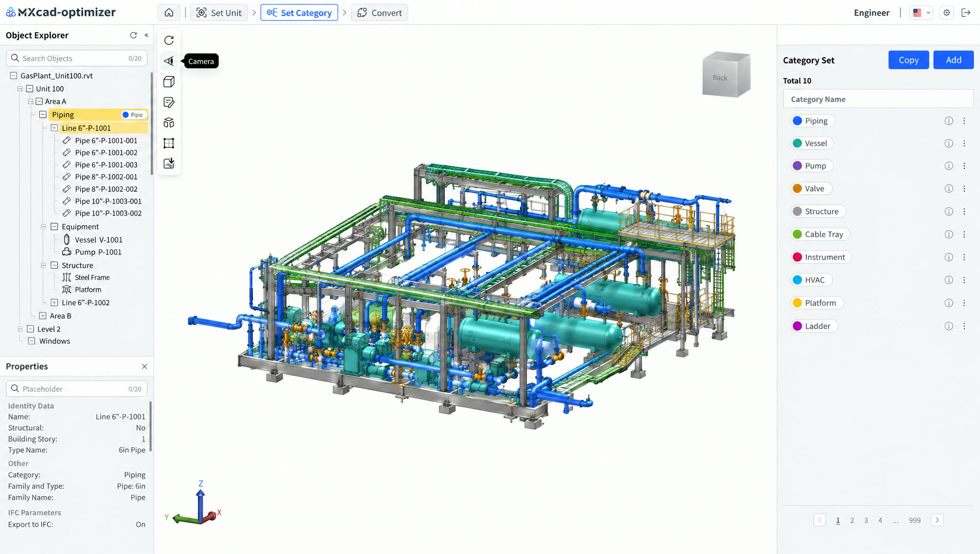Go to page 3 of categories
The image size is (980, 554).
[x=866, y=520]
